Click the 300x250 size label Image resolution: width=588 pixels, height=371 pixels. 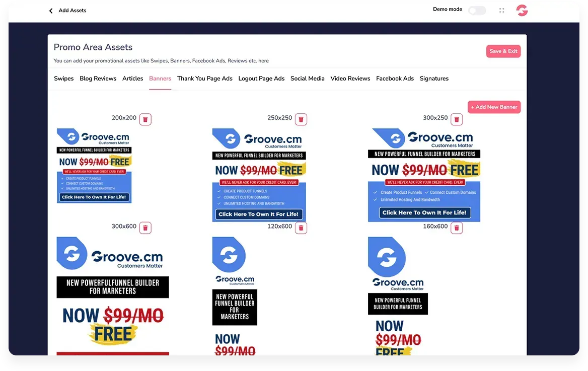435,118
